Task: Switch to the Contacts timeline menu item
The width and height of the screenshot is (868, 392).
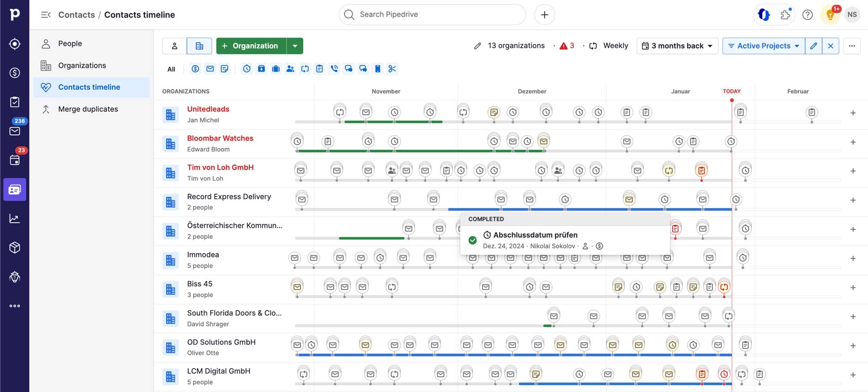Action: [89, 87]
